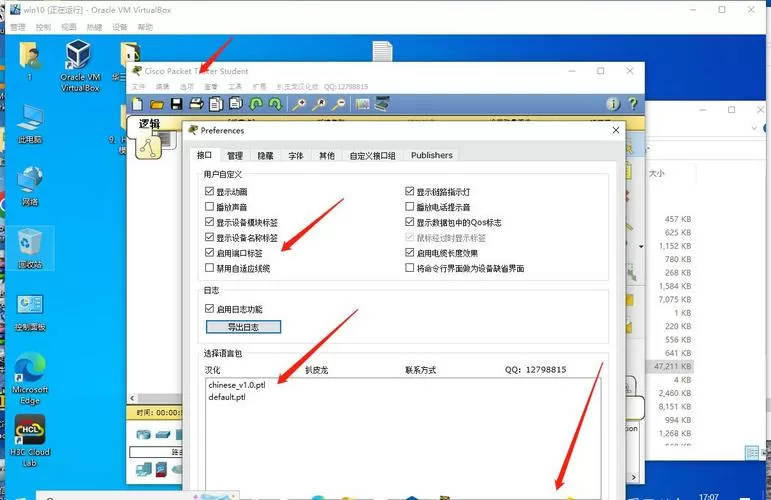Enable 将命令行界面做为设备缺省界面 checkbox

pyautogui.click(x=410, y=268)
